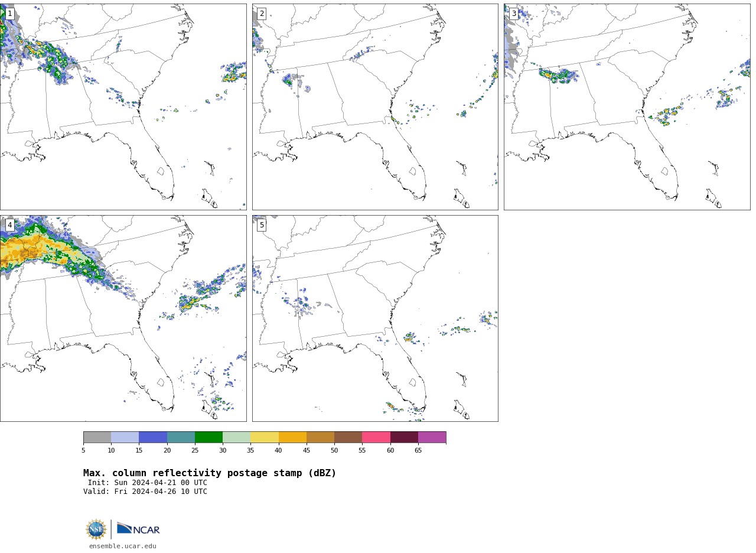Screen dimensions: 756x553
Task: Open ensemble member 2 reflectivity map
Action: [375, 106]
